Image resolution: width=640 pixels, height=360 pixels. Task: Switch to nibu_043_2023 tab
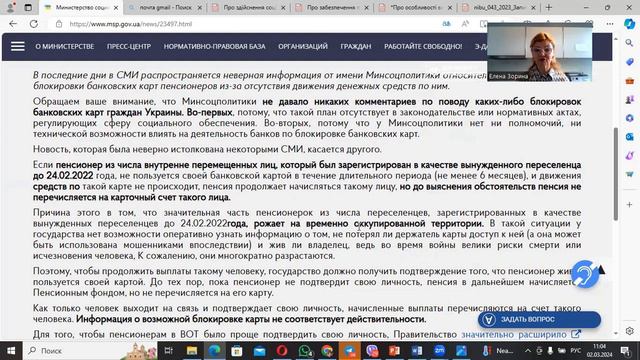(499, 8)
